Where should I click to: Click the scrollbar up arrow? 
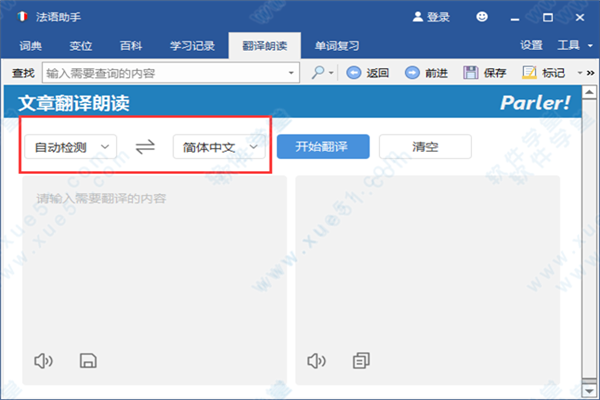(x=589, y=92)
